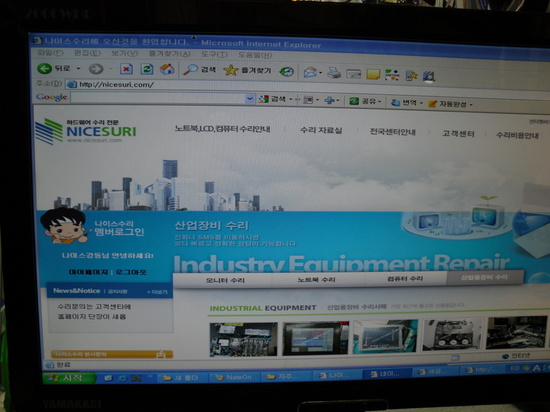Image resolution: width=550 pixels, height=412 pixels.
Task: Go to the Home page icon
Action: (167, 69)
